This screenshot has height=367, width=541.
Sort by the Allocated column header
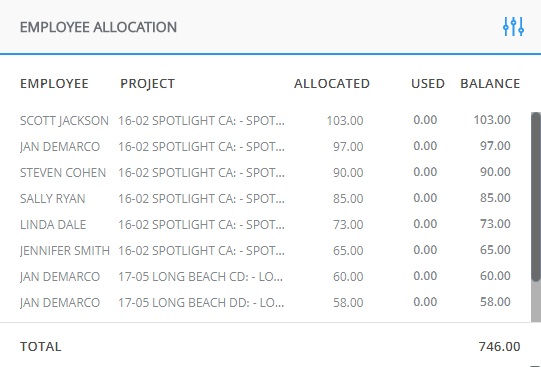(x=332, y=83)
